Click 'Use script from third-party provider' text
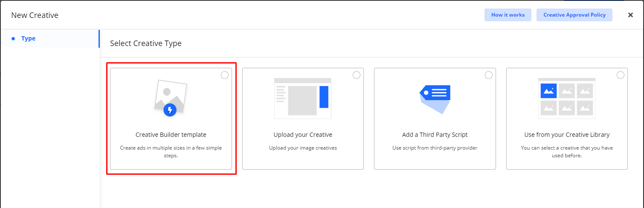Image resolution: width=644 pixels, height=208 pixels. point(435,148)
